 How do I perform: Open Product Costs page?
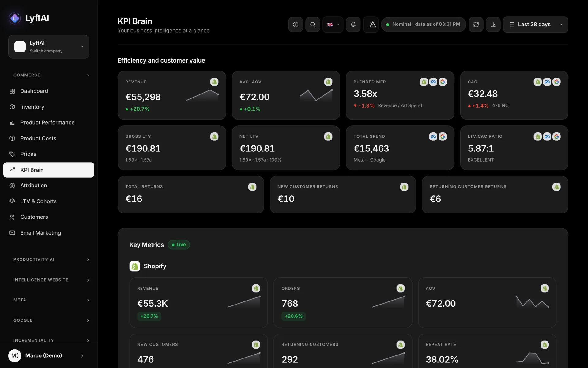(x=49, y=139)
